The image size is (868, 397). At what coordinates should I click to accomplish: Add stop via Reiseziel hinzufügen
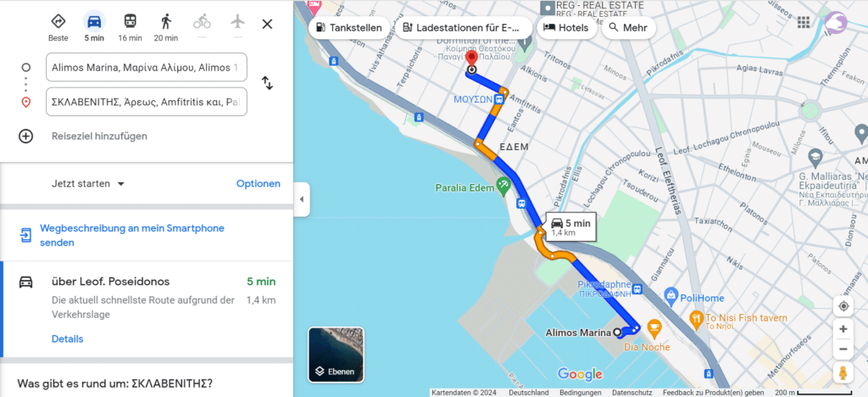pyautogui.click(x=100, y=137)
